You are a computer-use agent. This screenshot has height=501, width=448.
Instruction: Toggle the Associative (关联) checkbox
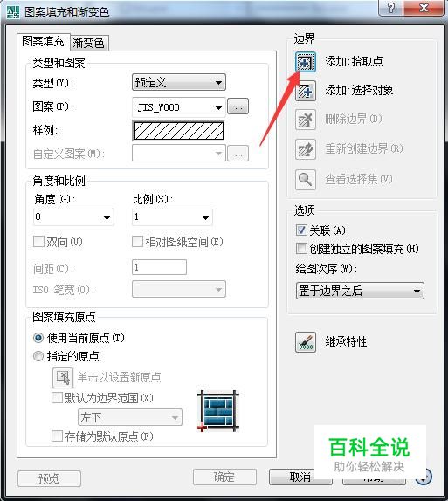(301, 230)
